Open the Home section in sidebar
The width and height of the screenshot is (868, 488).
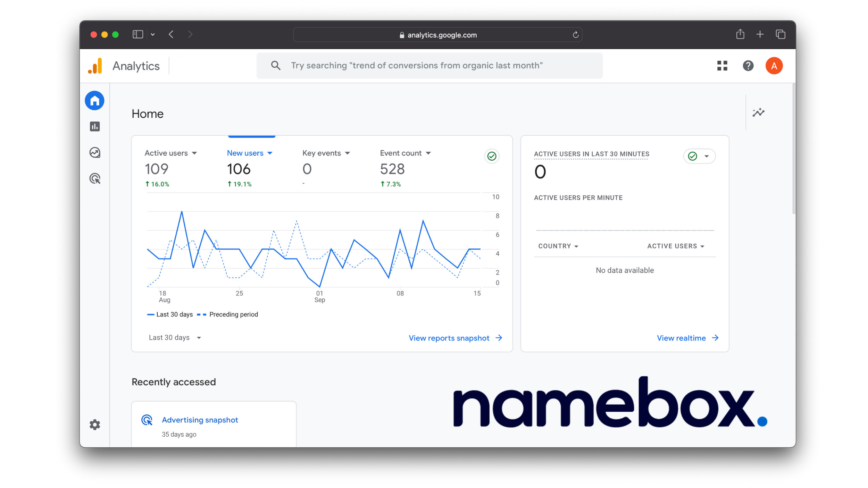click(x=94, y=101)
